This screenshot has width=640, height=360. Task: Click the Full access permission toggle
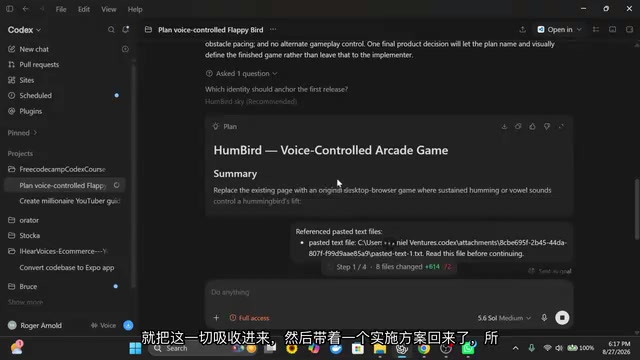click(249, 318)
